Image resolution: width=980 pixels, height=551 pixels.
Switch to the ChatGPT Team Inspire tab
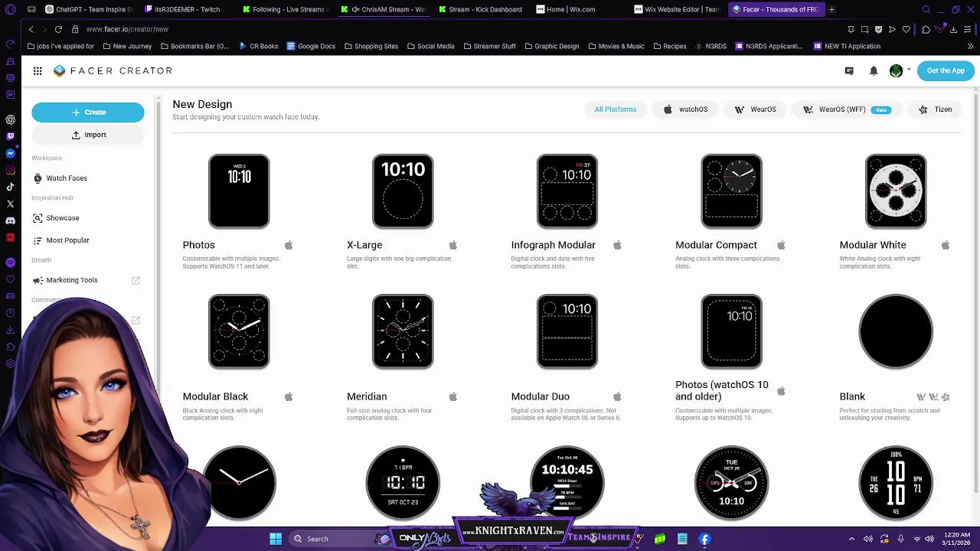click(88, 9)
